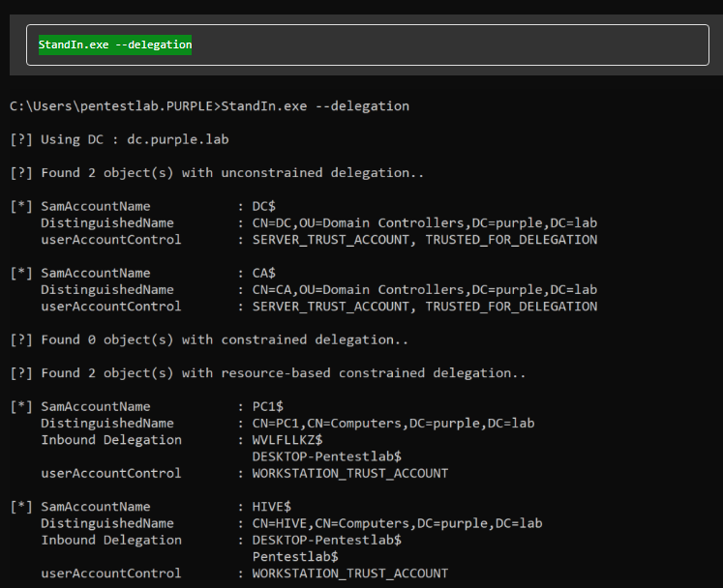Click the highlighted StandIn.exe --delegation command

point(115,44)
